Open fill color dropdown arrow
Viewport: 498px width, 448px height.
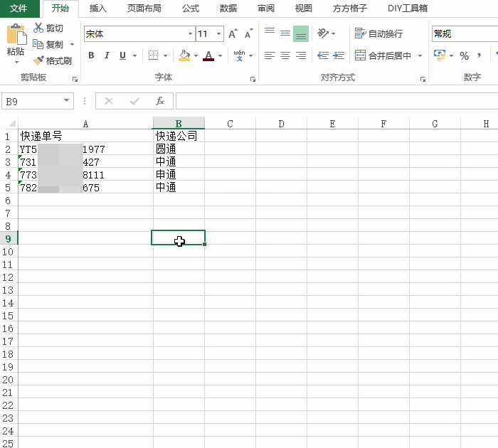coord(196,56)
